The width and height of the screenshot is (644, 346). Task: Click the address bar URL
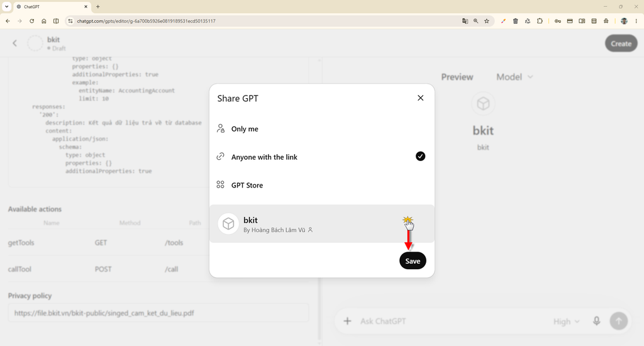146,21
